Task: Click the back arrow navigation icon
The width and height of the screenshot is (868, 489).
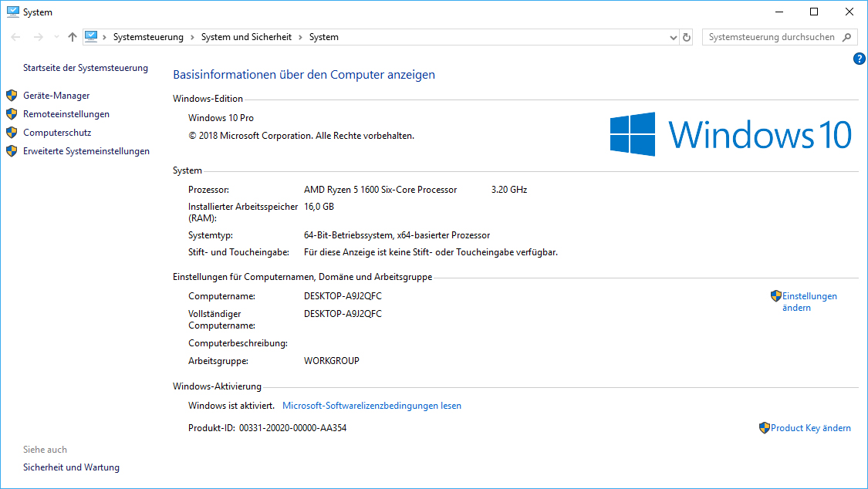Action: [14, 36]
